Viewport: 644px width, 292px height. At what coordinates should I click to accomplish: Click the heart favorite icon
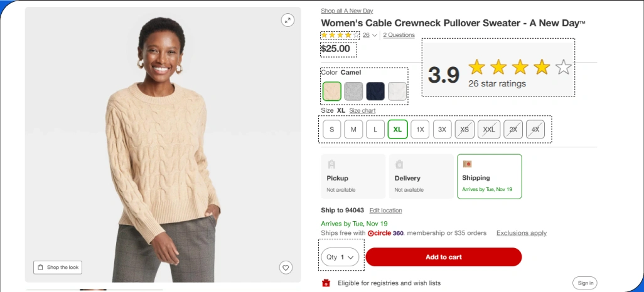click(286, 268)
